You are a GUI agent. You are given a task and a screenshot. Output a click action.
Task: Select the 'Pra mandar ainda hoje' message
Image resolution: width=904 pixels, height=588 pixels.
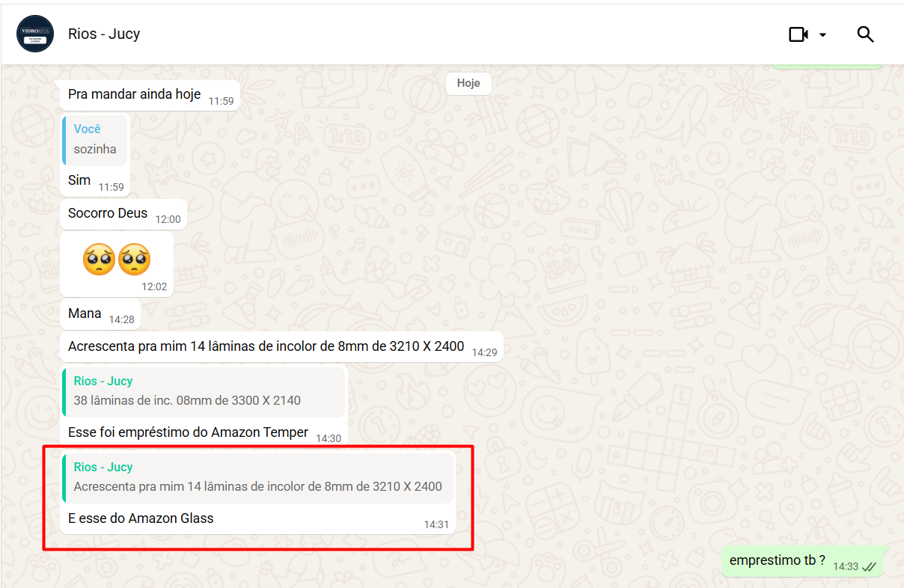[135, 94]
